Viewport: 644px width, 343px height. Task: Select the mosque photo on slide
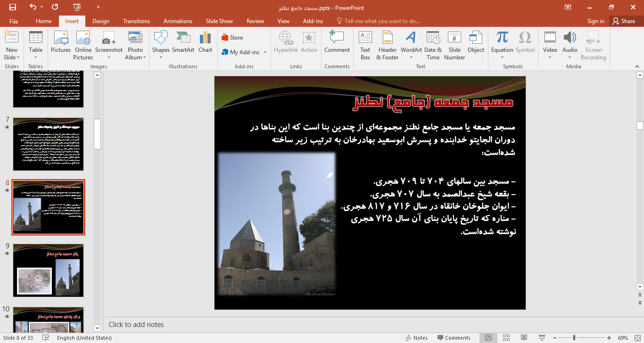pos(277,224)
